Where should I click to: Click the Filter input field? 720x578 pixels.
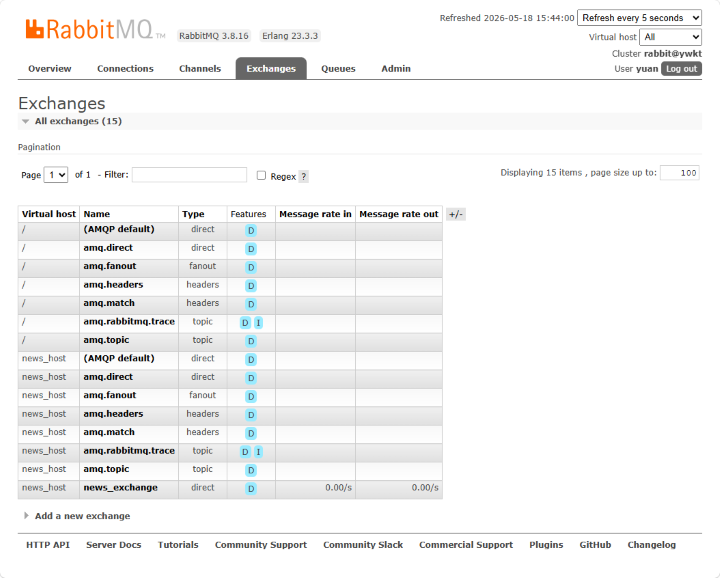189,175
